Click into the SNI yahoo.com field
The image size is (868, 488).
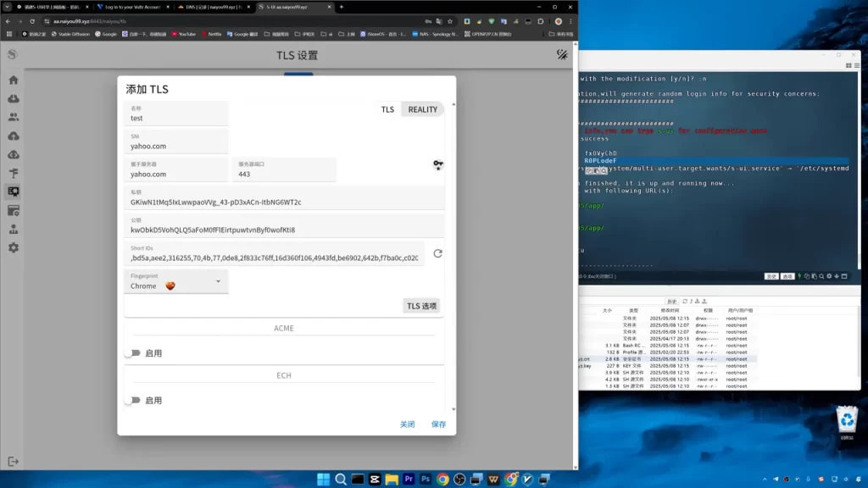(x=176, y=142)
